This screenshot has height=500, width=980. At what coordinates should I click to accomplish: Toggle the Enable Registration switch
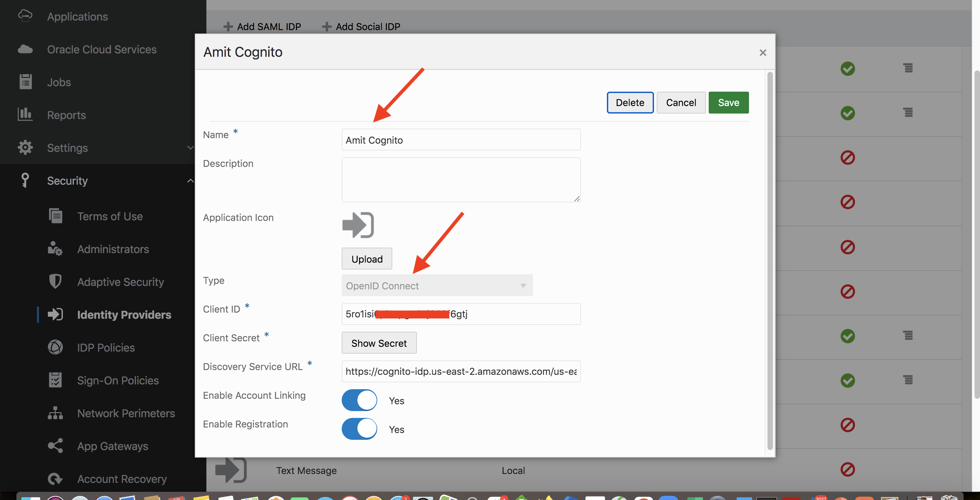point(359,429)
